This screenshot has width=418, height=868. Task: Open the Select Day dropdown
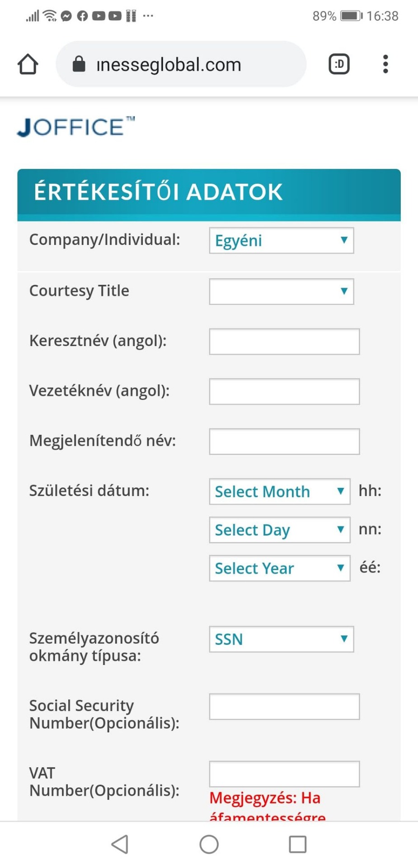pos(279,530)
